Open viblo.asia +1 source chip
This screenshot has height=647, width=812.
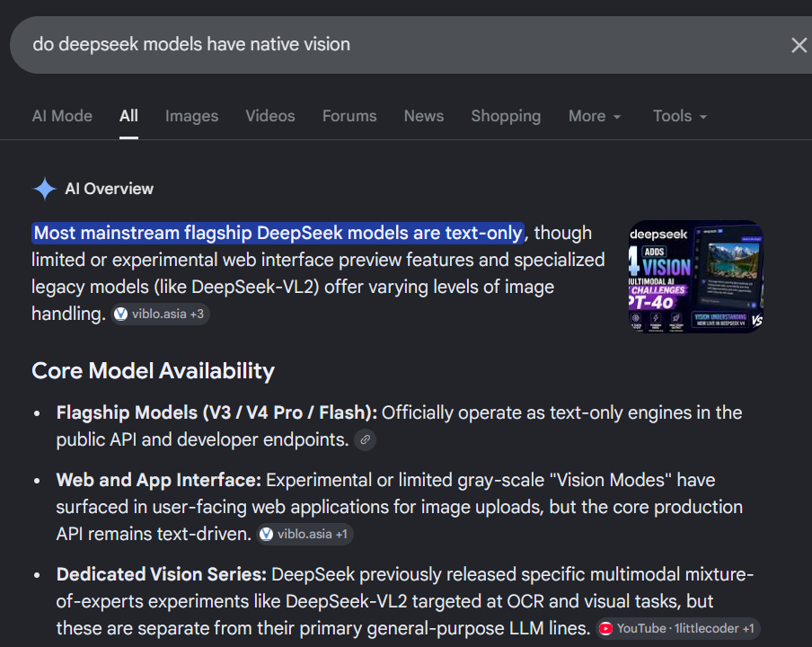(305, 534)
